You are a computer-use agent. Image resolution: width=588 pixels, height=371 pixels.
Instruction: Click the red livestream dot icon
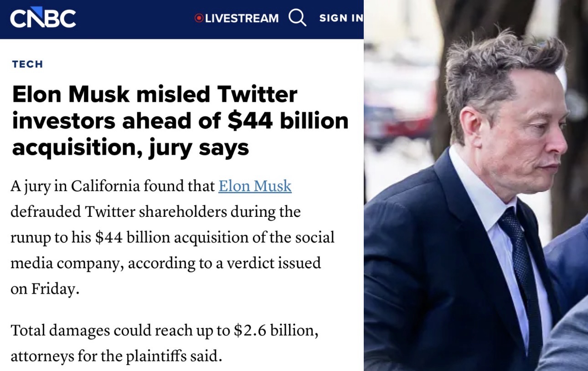coord(198,18)
